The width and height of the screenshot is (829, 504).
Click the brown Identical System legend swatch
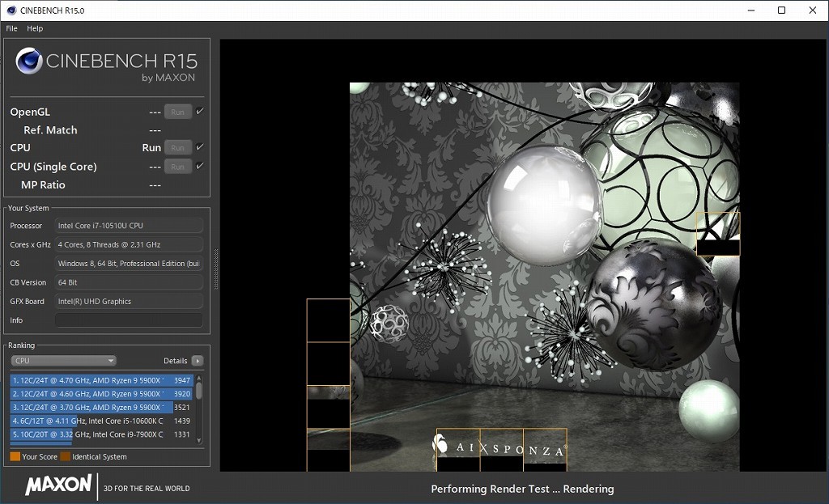[x=66, y=457]
